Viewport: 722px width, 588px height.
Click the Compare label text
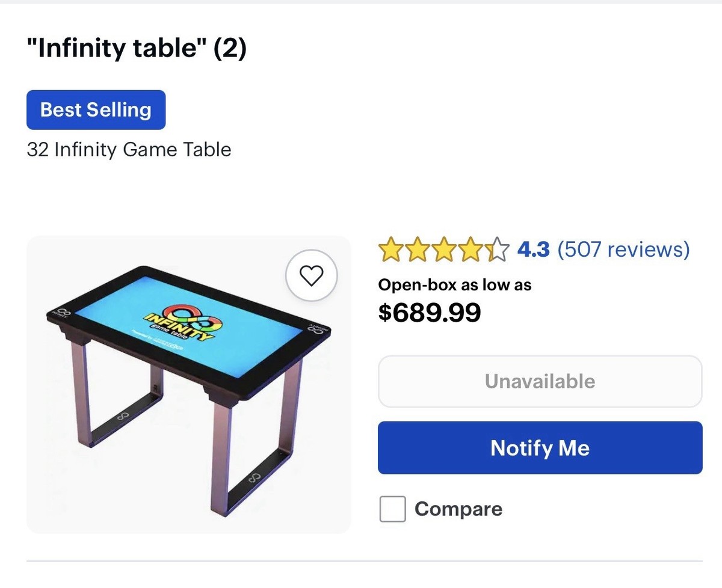pos(458,509)
